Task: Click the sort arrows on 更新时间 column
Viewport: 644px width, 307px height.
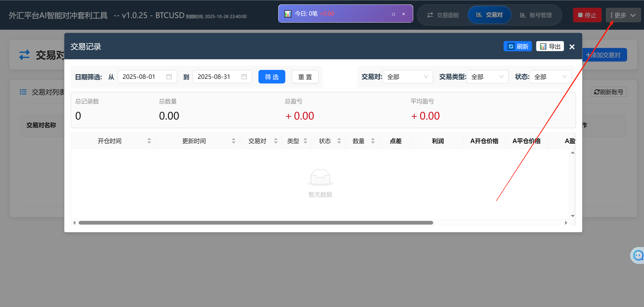Action: click(233, 141)
